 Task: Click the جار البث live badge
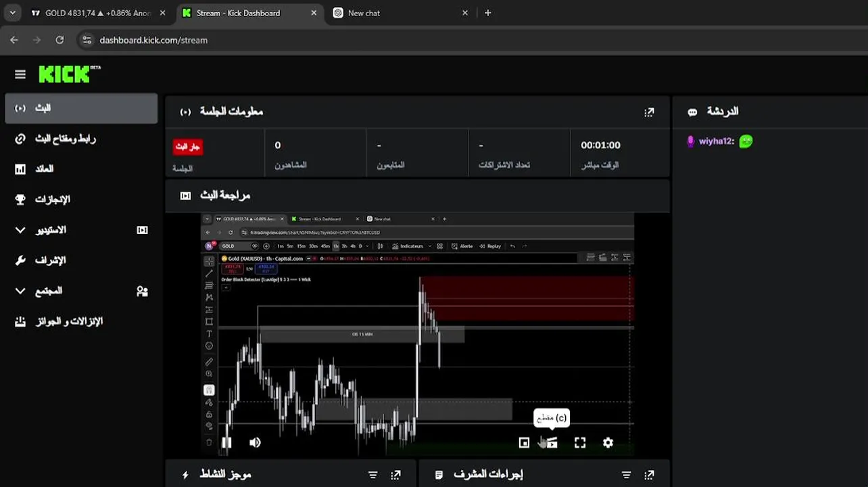tap(188, 146)
